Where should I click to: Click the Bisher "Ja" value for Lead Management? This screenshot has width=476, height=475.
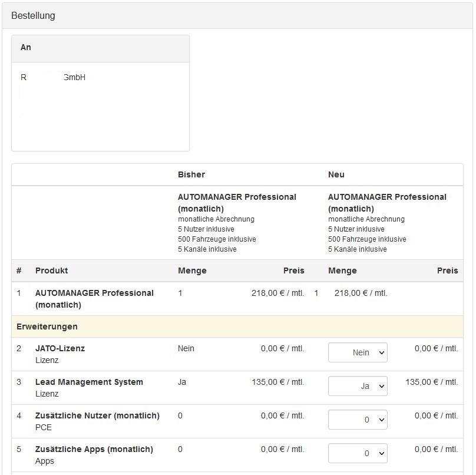click(x=182, y=382)
